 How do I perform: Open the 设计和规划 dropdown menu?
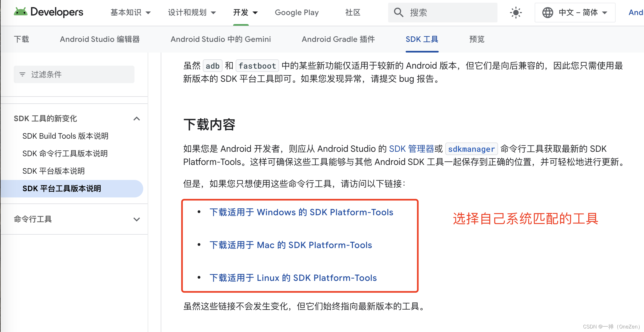[192, 13]
